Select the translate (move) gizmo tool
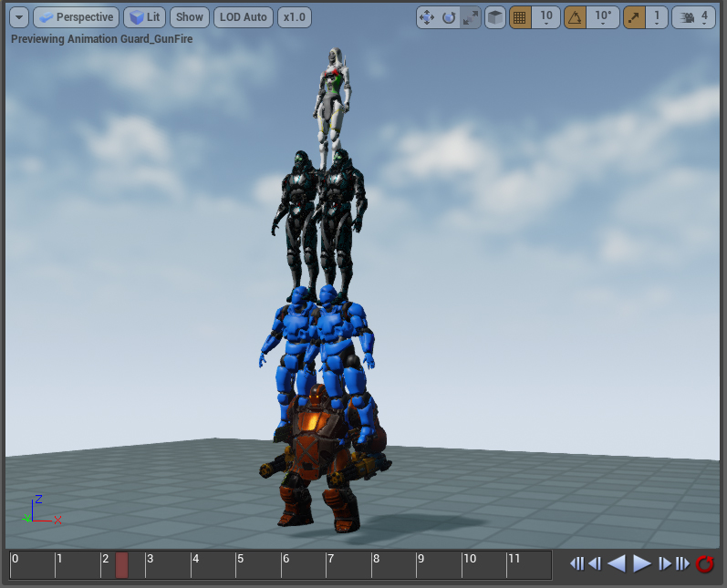 (x=427, y=17)
